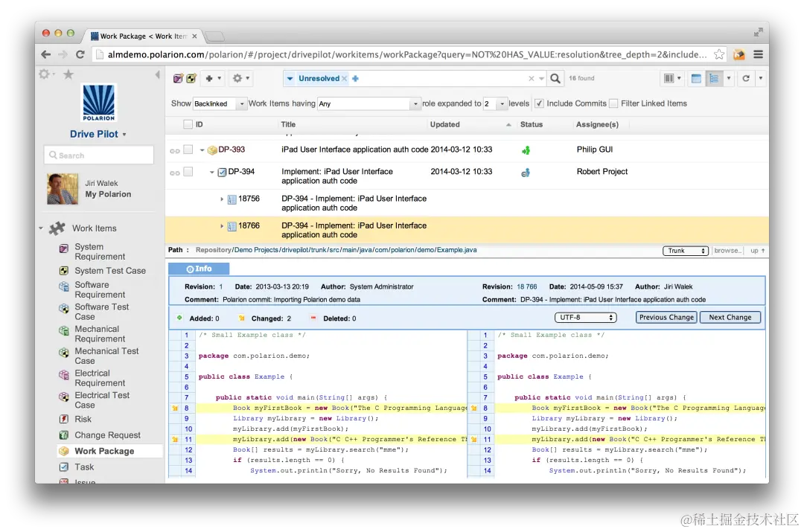The image size is (804, 532).
Task: Collapse the DP-393 tree row
Action: click(x=202, y=150)
